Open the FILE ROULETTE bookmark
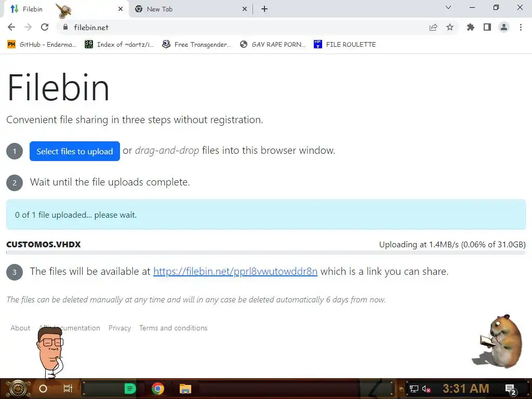532x399 pixels. coord(345,45)
